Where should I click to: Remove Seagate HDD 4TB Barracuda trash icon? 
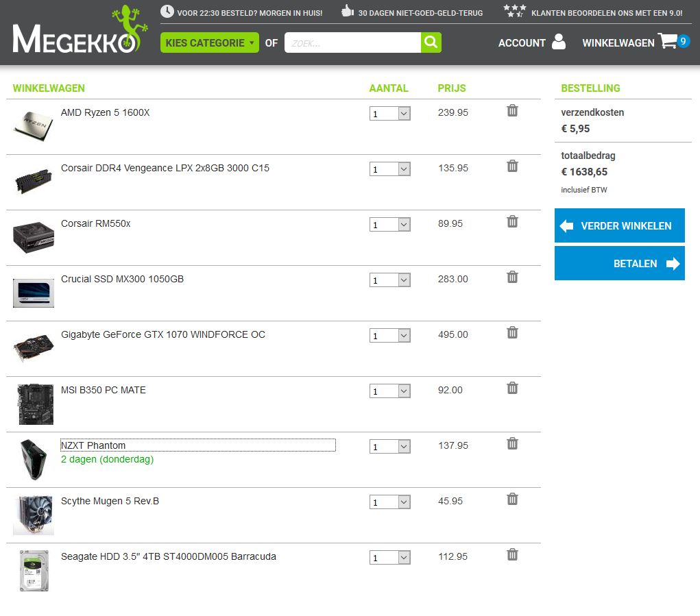pyautogui.click(x=512, y=554)
